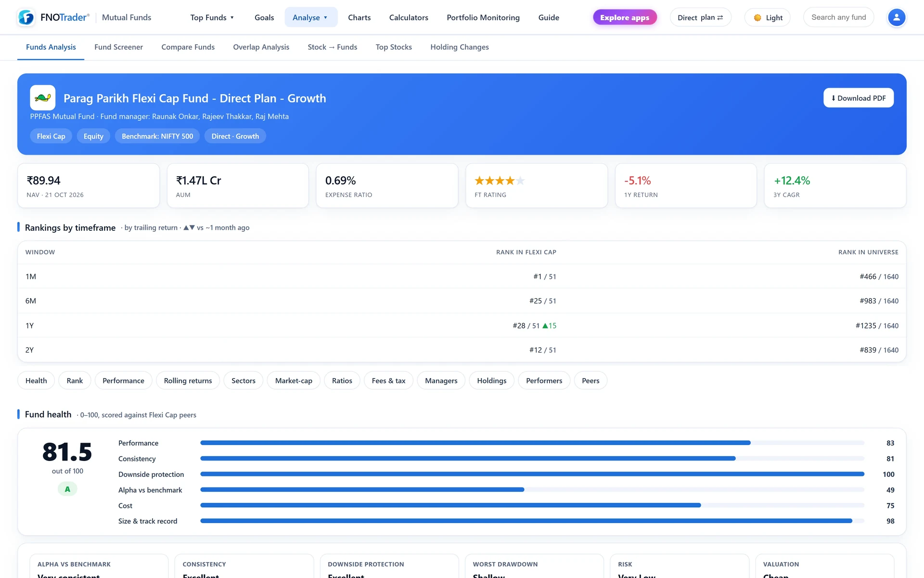The width and height of the screenshot is (924, 578).
Task: Click the Alpha vs benchmark score bar
Action: pos(532,490)
